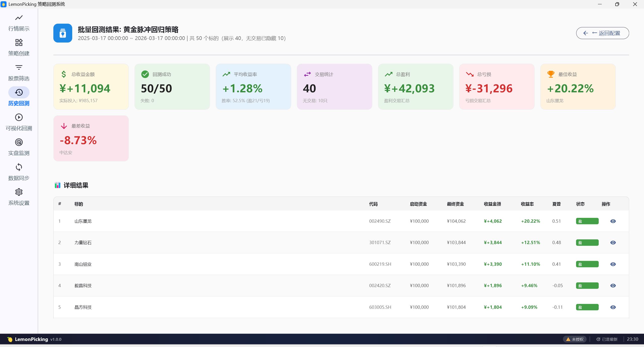Image resolution: width=644 pixels, height=347 pixels.
Task: Open 数据同步 data sync page
Action: click(19, 172)
